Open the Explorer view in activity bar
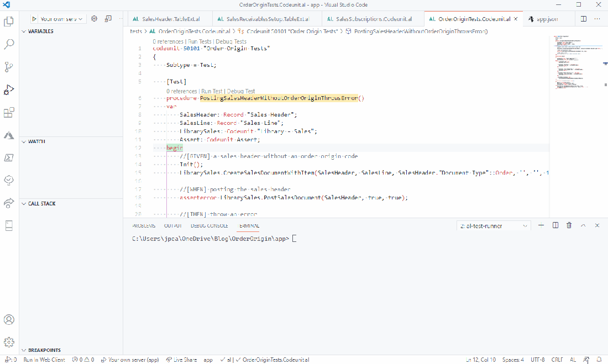Screen dimensions: 608x364 point(9,22)
